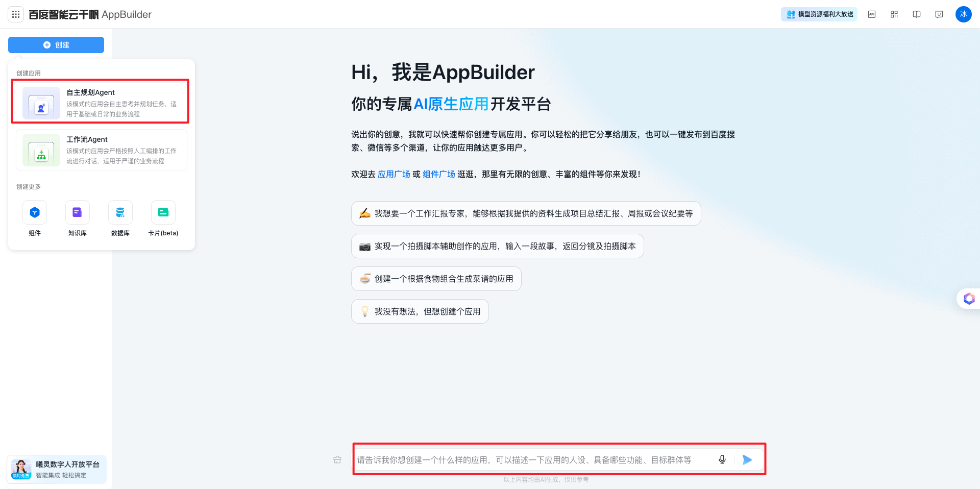
Task: Open the 卡片(beta) card icon
Action: click(x=163, y=212)
